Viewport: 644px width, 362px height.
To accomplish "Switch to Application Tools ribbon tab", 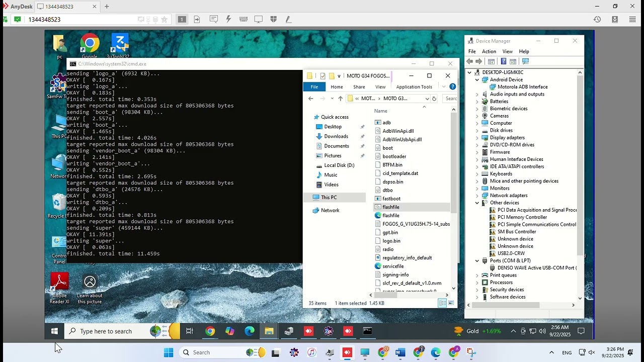I will pos(414,86).
